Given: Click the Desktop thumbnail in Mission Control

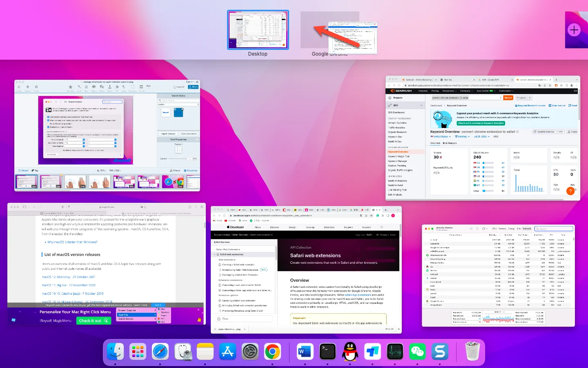Looking at the screenshot, I should pos(258,29).
